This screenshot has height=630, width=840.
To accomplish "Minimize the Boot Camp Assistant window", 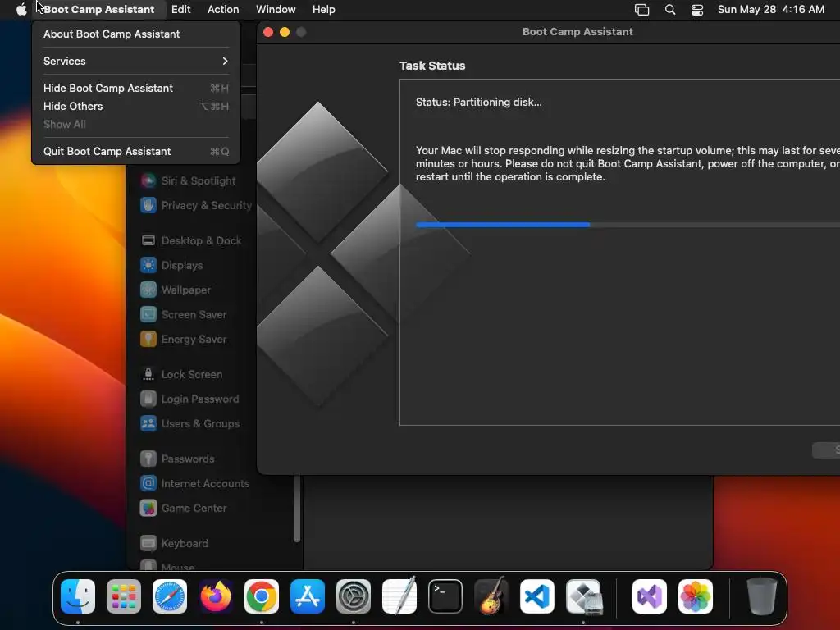I will [x=285, y=32].
